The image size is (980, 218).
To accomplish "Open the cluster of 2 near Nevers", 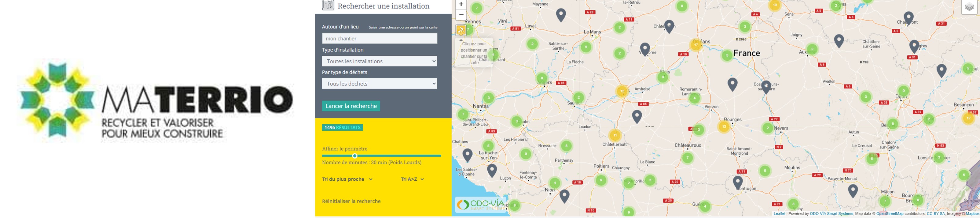I will tap(768, 128).
